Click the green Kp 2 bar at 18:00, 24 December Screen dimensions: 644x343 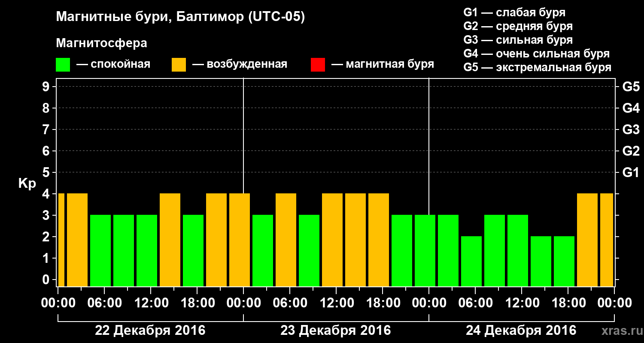pyautogui.click(x=564, y=261)
